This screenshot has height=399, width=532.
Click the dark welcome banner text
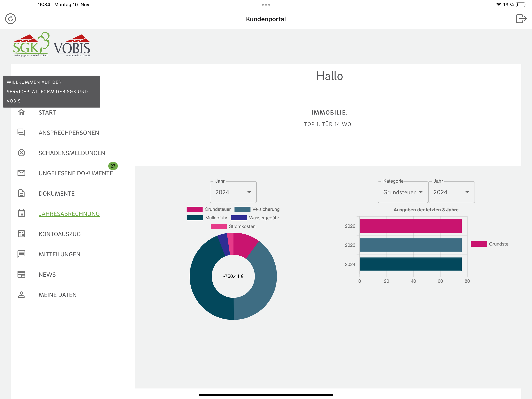(x=51, y=91)
